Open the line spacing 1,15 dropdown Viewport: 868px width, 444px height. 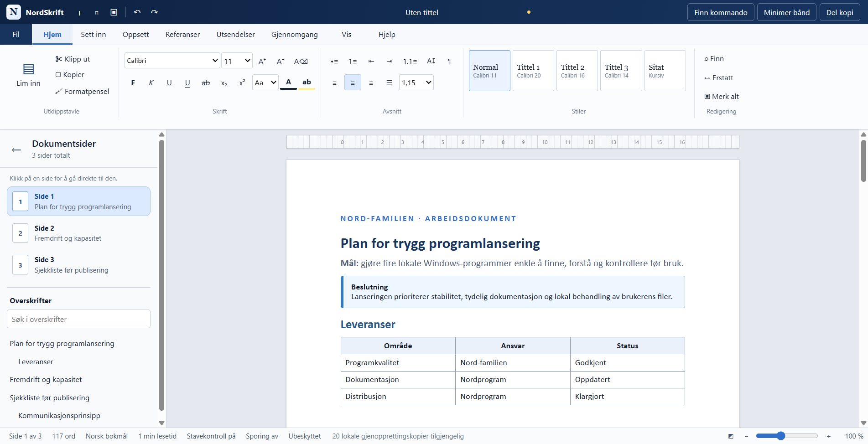[x=416, y=83]
